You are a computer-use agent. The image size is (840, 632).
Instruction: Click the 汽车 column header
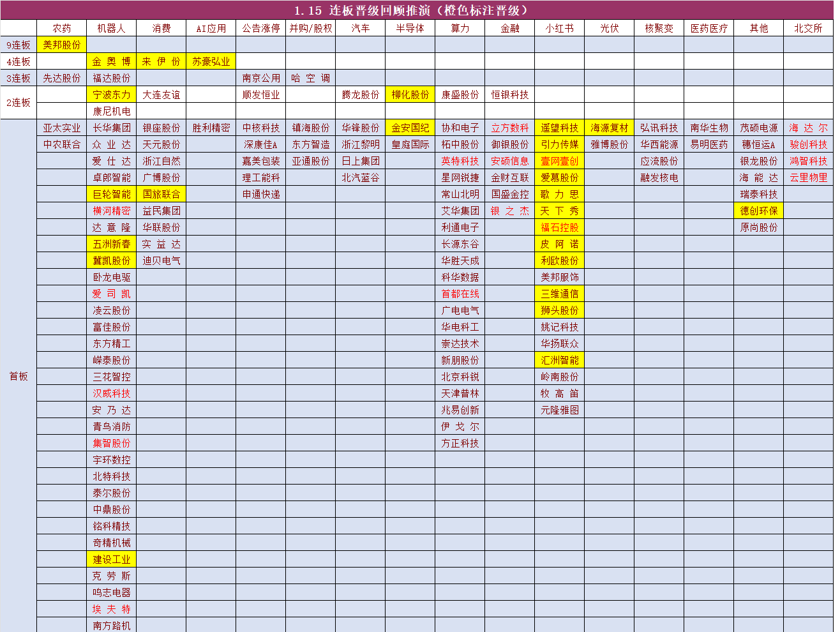point(361,28)
